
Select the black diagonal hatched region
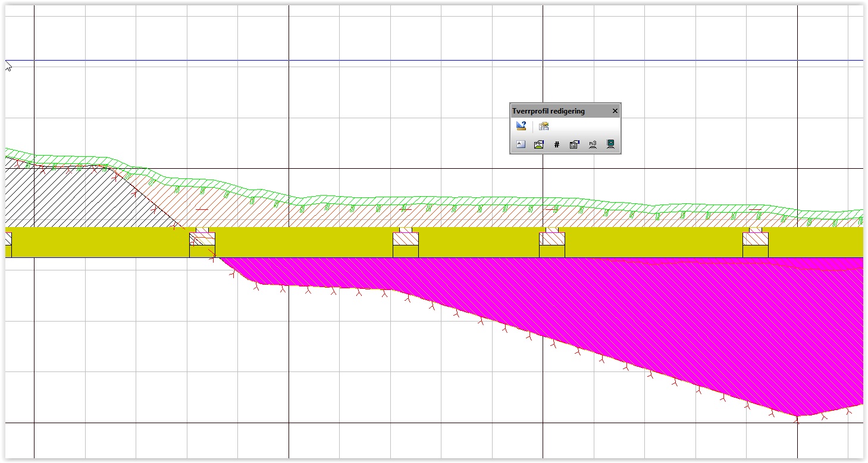(x=65, y=196)
